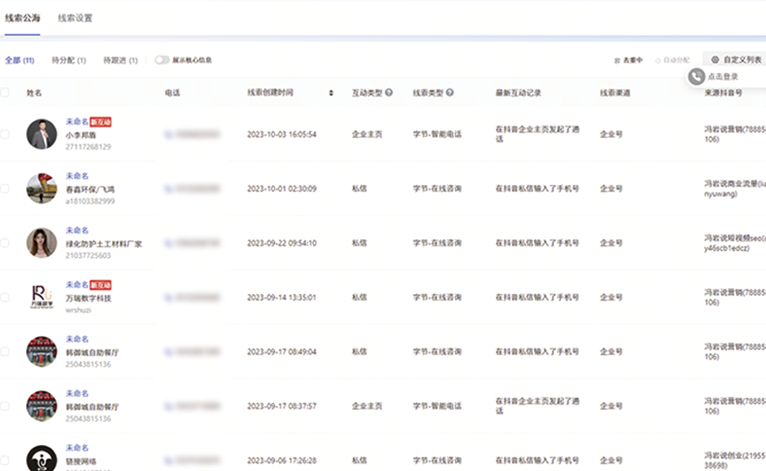Switch to the 线索设置 tab
This screenshot has width=766, height=471.
[x=75, y=18]
